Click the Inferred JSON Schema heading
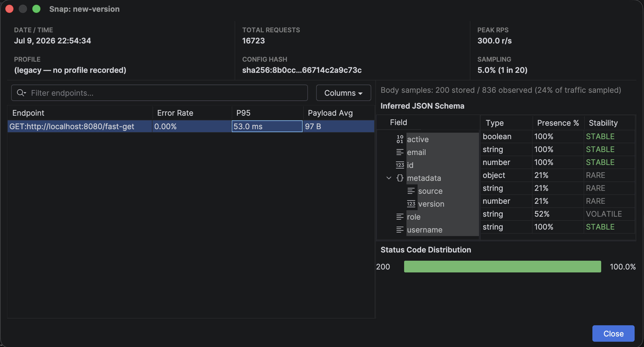The image size is (644, 347). pyautogui.click(x=422, y=106)
